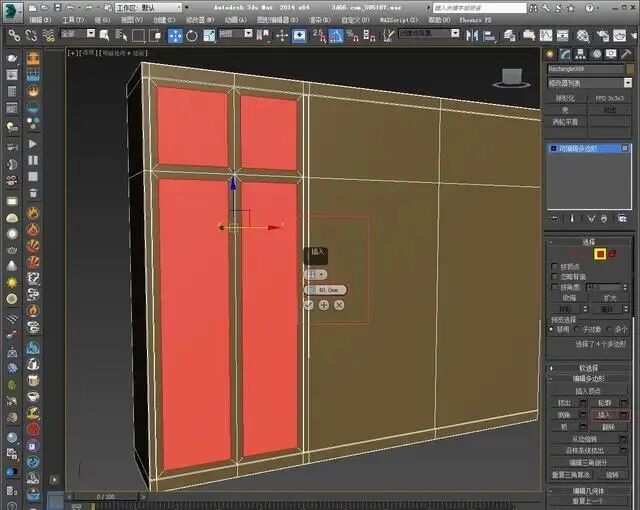Click the Insert Vertex button

point(588,391)
